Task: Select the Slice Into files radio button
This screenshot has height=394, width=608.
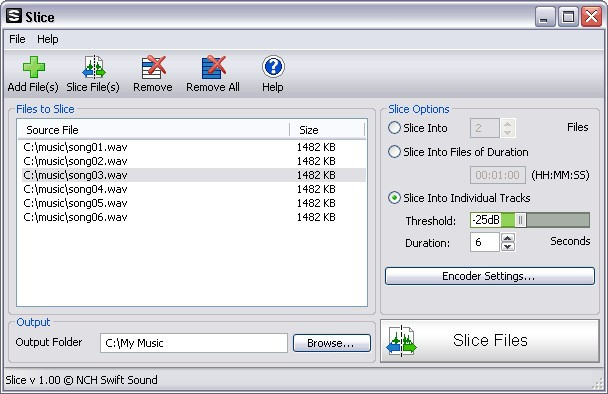Action: click(x=394, y=128)
